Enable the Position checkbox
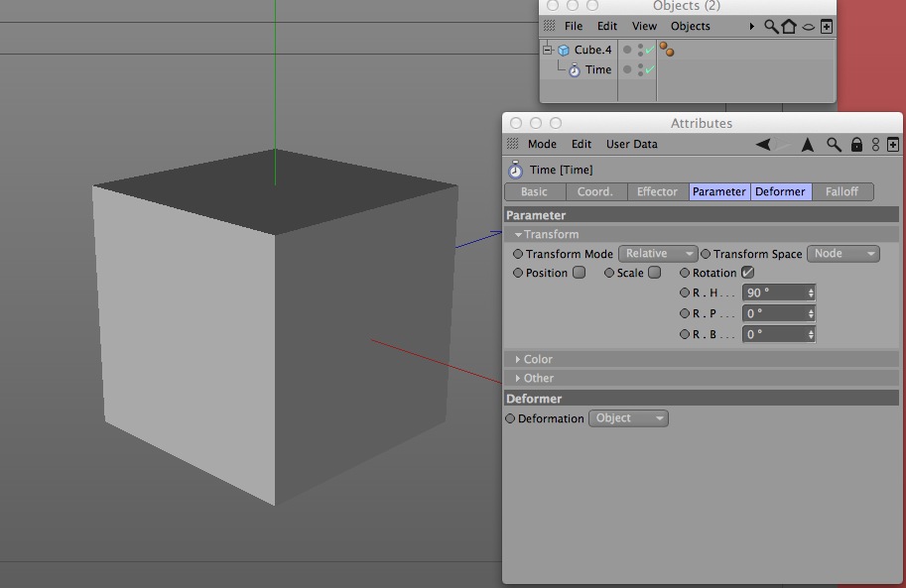The image size is (906, 588). click(x=579, y=272)
